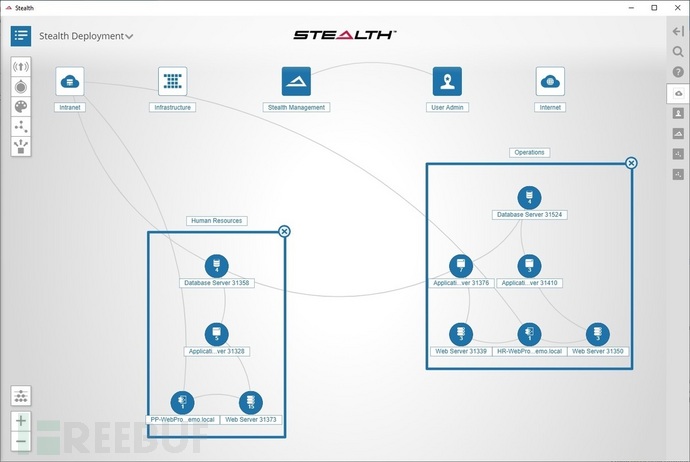
Task: Open the search magnifier in sidebar
Action: pyautogui.click(x=678, y=51)
